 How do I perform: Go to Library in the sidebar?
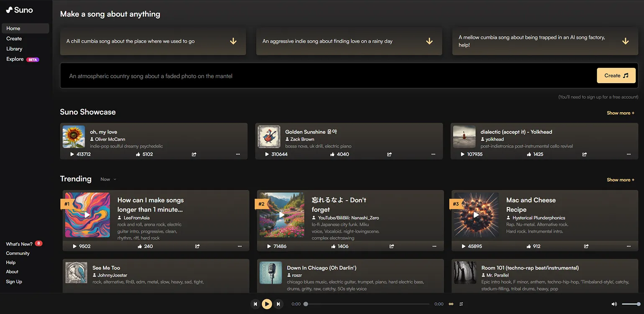pyautogui.click(x=14, y=49)
